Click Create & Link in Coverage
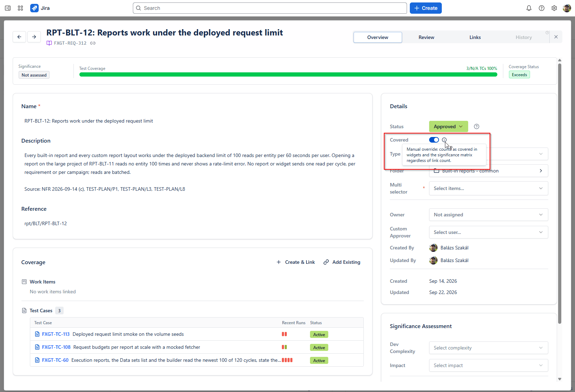 pyautogui.click(x=296, y=262)
